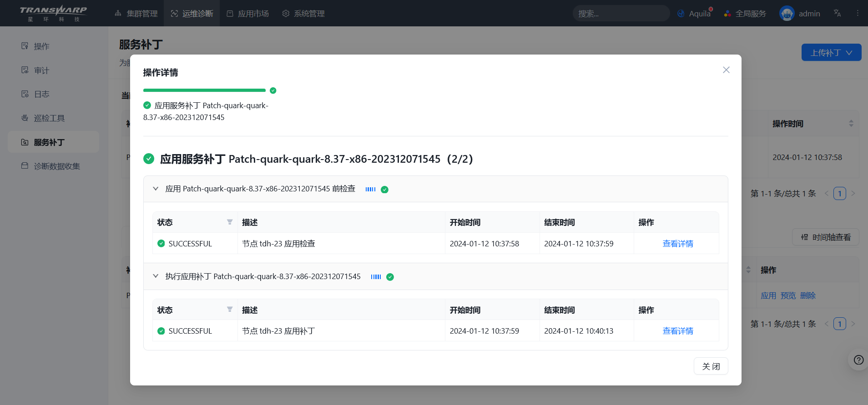Viewport: 868px width, 405px height.
Task: Click SUCCESSFUL status in 应用检查 row
Action: pyautogui.click(x=190, y=244)
